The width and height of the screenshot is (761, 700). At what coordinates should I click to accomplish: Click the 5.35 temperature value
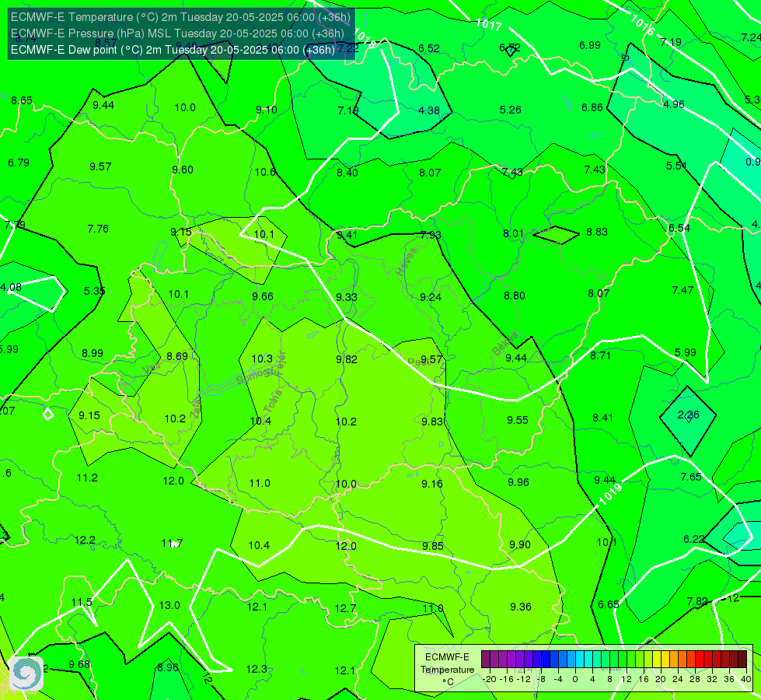tap(94, 291)
